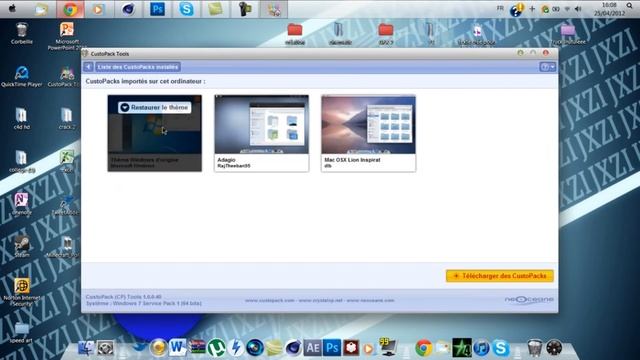Click the neoceane logo in footer
The width and height of the screenshot is (640, 360).
point(529,300)
